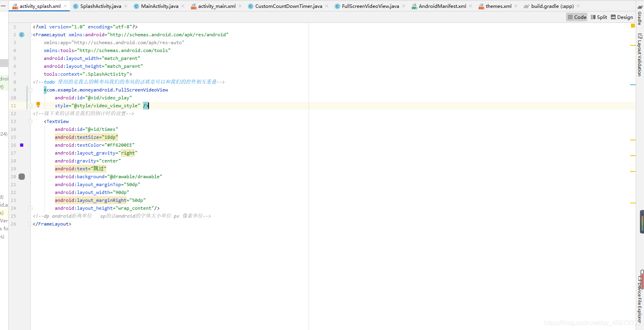
Task: Collapse the FullScreenVideoView tag fold
Action: (x=30, y=90)
